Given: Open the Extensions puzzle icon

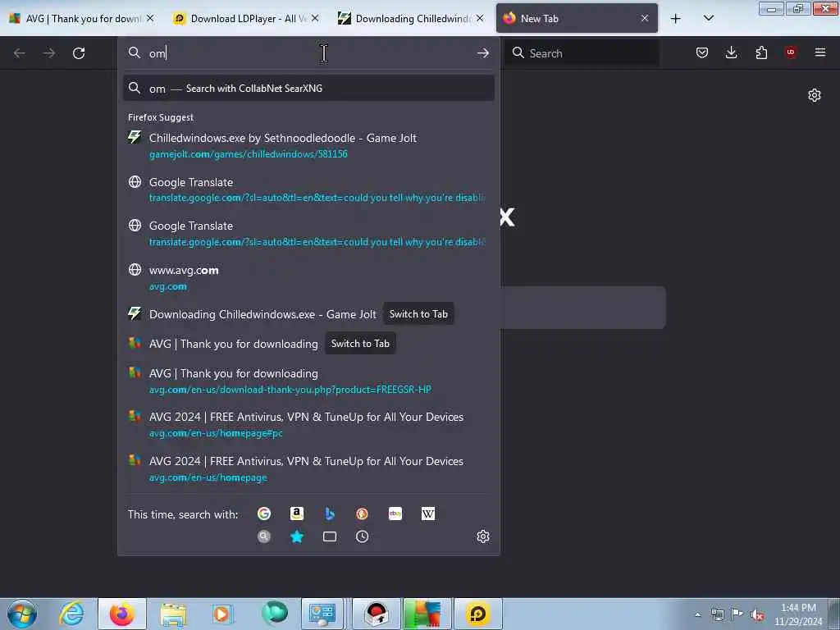Looking at the screenshot, I should pyautogui.click(x=761, y=52).
